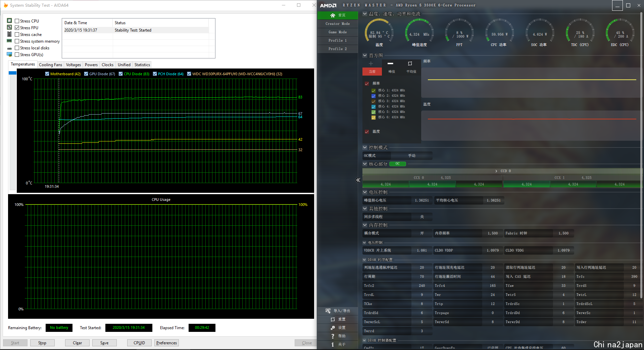The width and height of the screenshot is (644, 350).
Task: Click the PPT gauge dial
Action: click(x=459, y=31)
